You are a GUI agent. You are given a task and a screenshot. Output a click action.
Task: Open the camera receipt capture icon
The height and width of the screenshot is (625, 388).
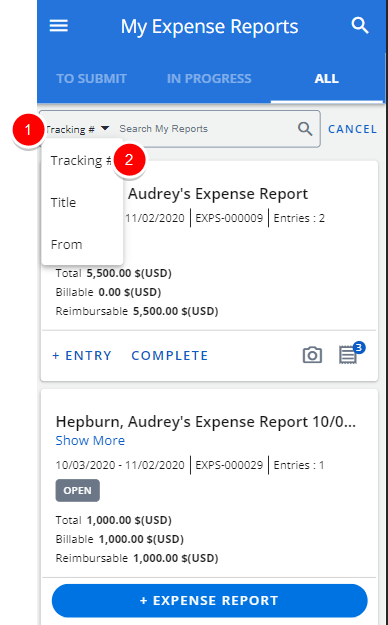coord(312,355)
